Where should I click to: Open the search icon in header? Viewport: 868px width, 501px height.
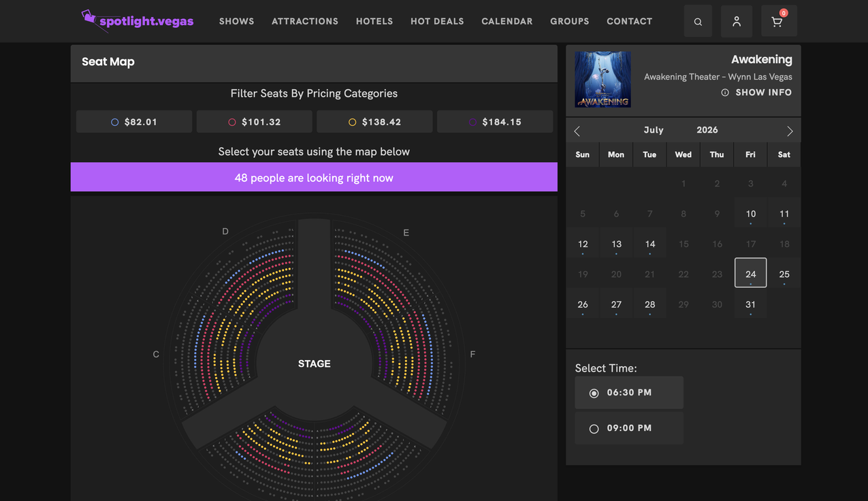point(698,21)
